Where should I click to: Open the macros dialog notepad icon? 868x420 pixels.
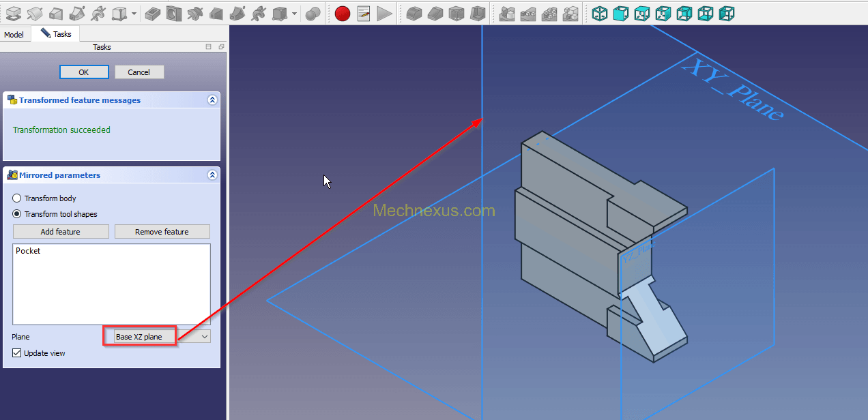[364, 13]
